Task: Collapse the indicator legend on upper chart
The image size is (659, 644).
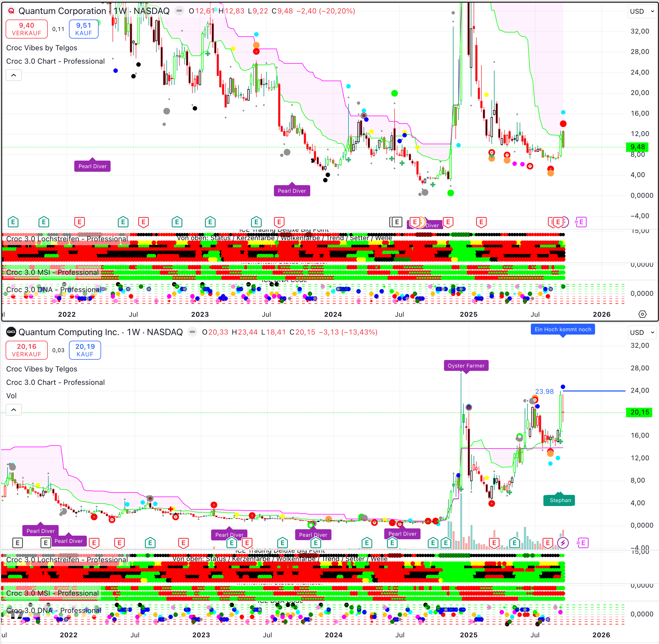Action: (13, 75)
